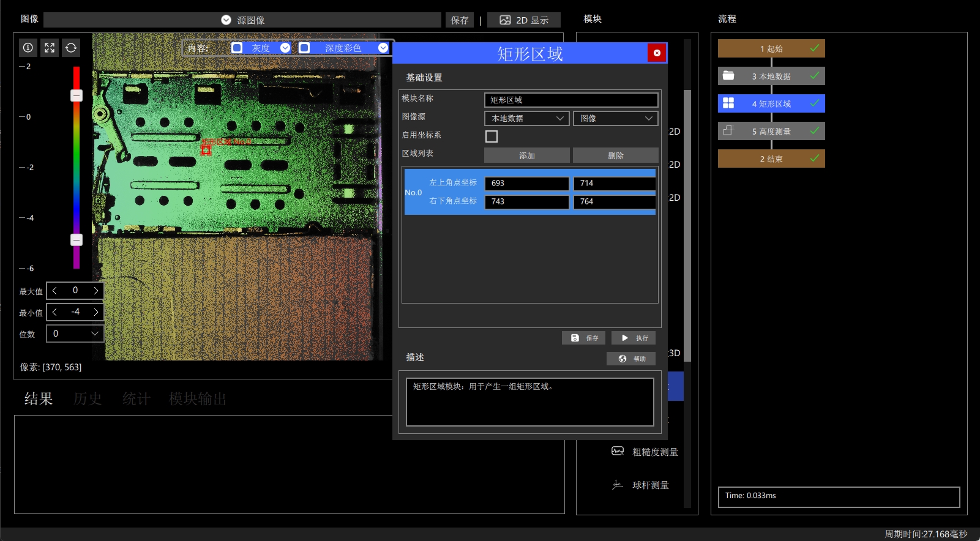
Task: Click the 执行 execute button
Action: pyautogui.click(x=634, y=338)
